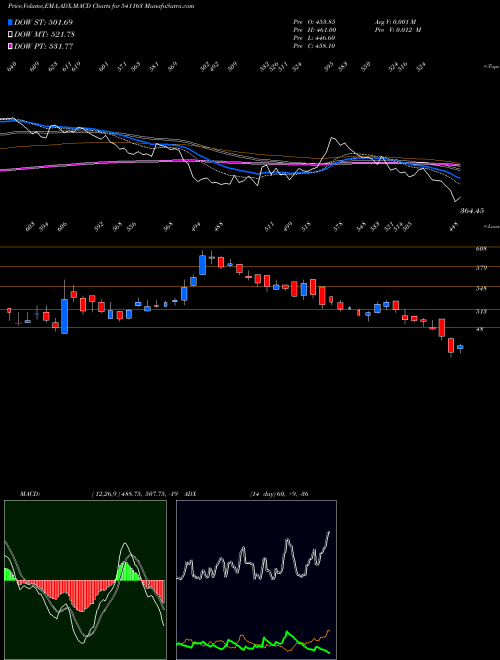The image size is (500, 660).
Task: Click the Pre C previous close value
Action: [314, 46]
